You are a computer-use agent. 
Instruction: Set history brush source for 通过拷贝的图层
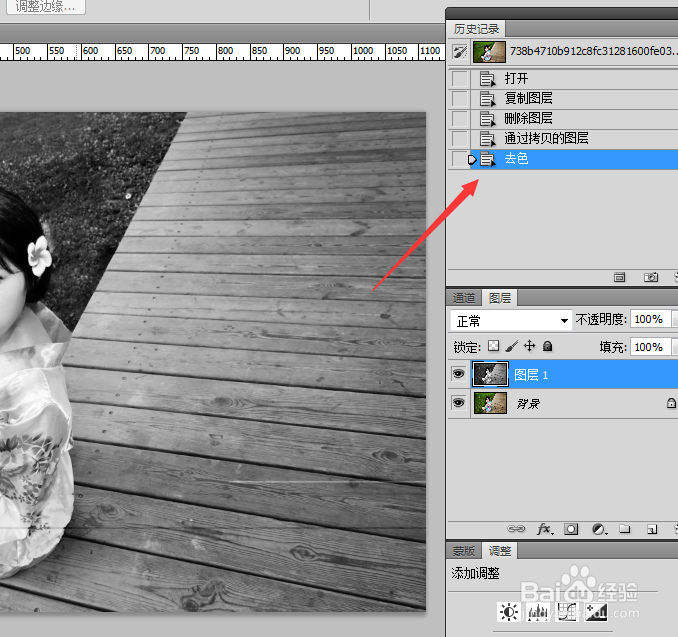pos(460,138)
